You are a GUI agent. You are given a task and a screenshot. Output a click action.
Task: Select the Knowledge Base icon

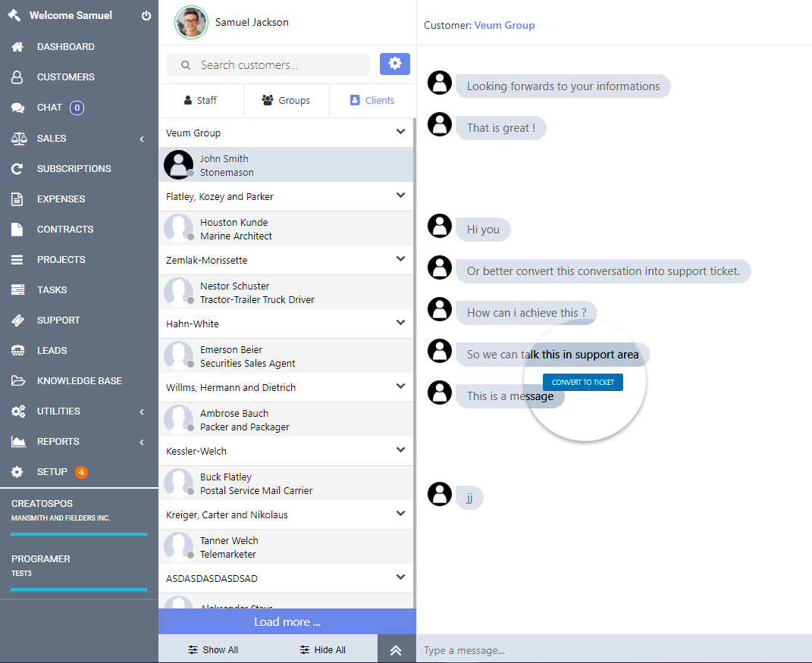[x=74, y=380]
